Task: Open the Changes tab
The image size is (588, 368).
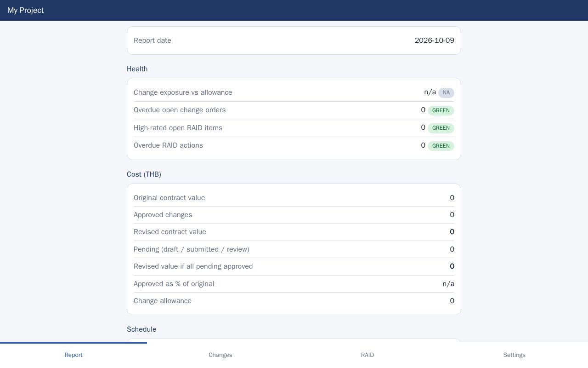Action: tap(220, 355)
